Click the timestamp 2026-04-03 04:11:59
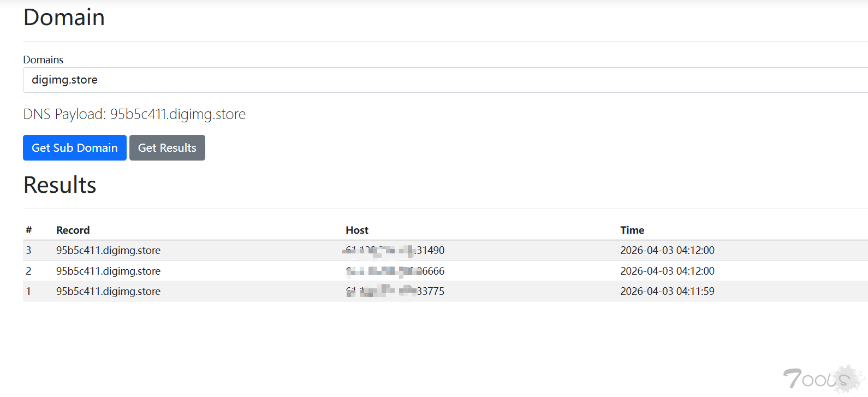Screen dimensions: 868x397 click(667, 292)
